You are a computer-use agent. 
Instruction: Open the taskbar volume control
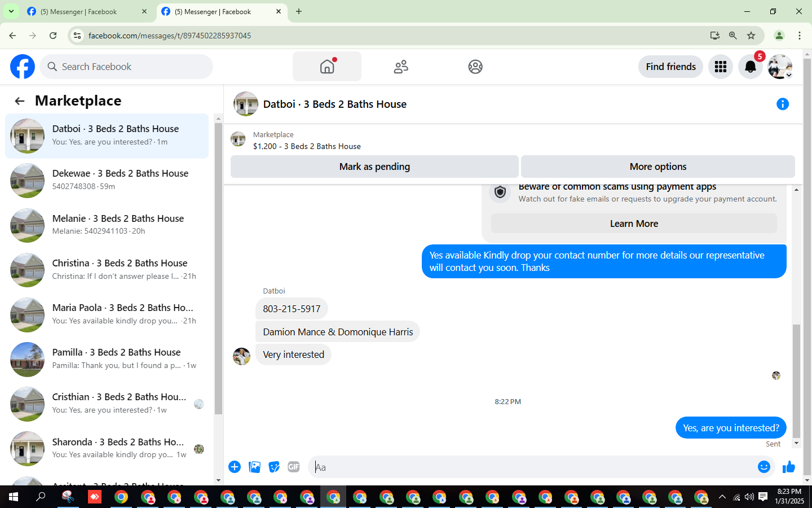click(x=749, y=497)
